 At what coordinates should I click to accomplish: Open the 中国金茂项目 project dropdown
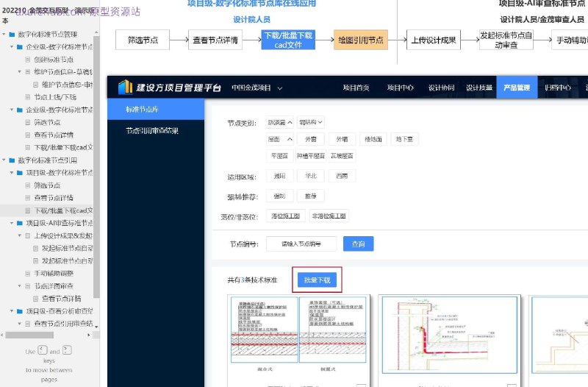click(x=257, y=88)
